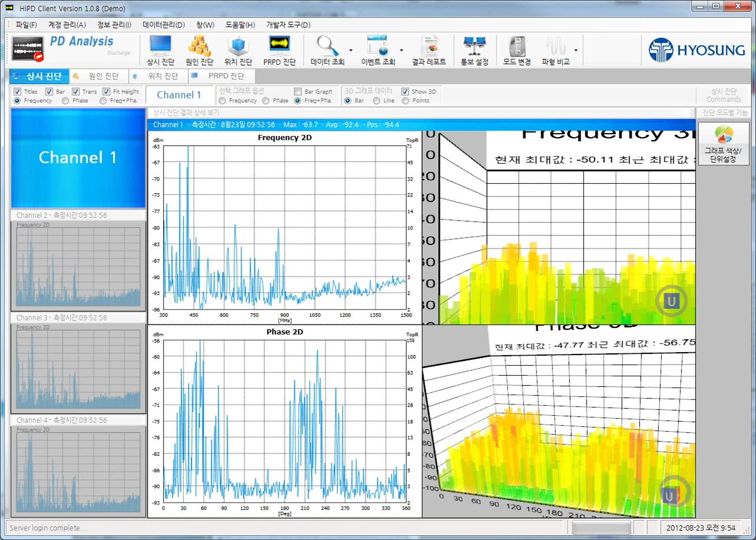
Task: Select Channel 3 Frequency 2D thumbnail
Action: [x=78, y=367]
